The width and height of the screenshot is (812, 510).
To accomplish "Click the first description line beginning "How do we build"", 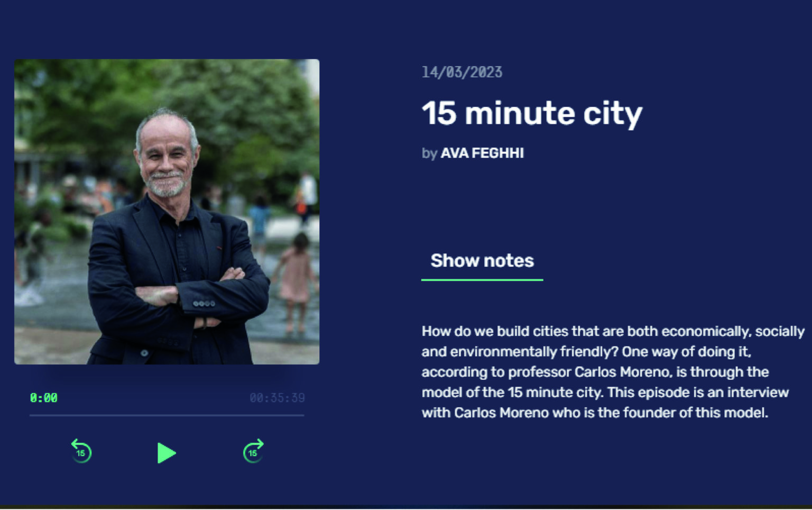I will (613, 332).
